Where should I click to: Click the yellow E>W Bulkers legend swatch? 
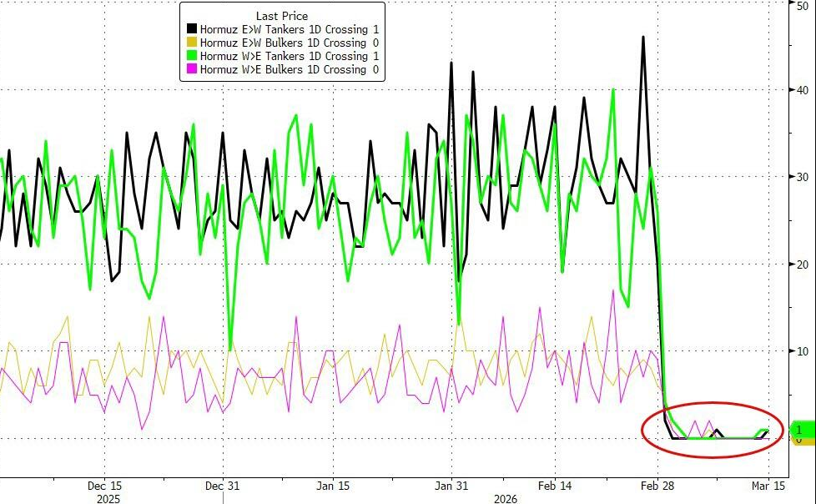coord(192,43)
